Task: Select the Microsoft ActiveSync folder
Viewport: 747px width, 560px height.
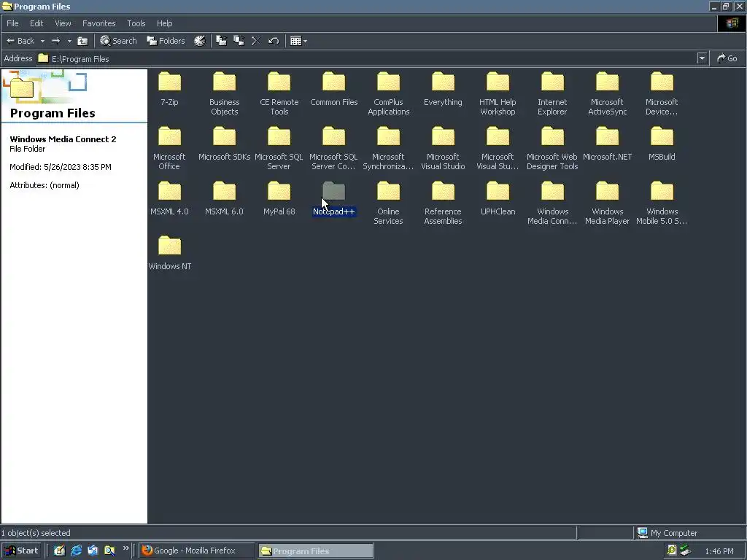Action: 608,94
